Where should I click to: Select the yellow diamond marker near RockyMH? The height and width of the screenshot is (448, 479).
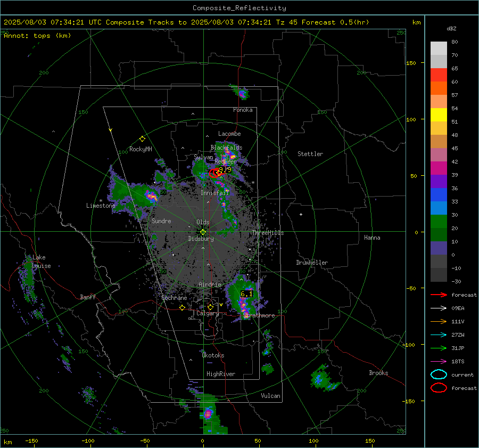point(142,139)
